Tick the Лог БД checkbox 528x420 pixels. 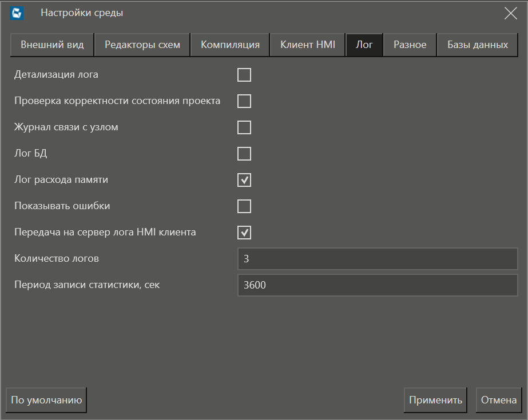(244, 154)
